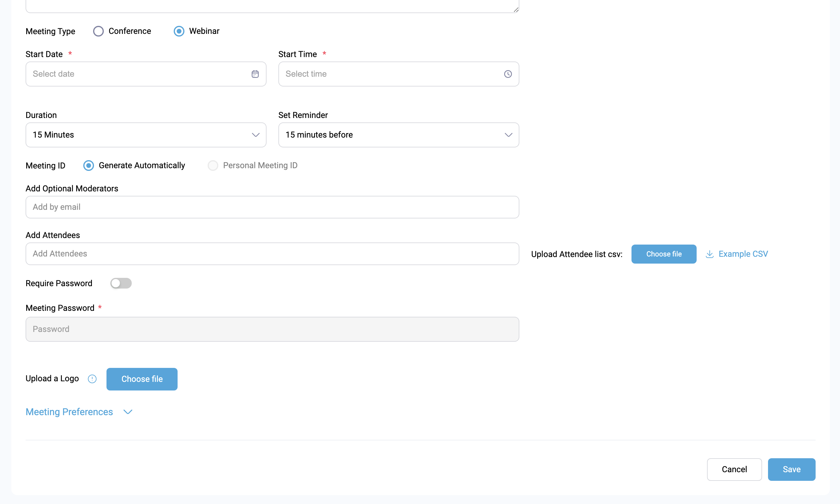Click the Cancel button

click(x=734, y=469)
